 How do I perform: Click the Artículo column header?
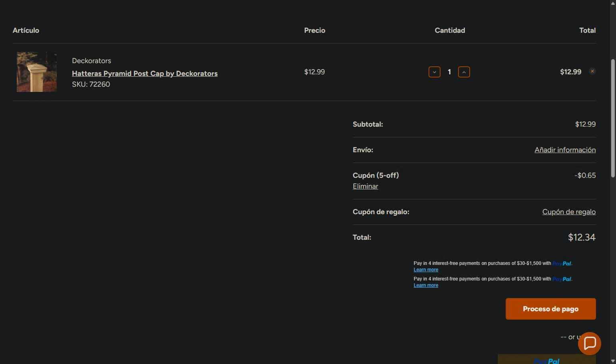point(26,30)
